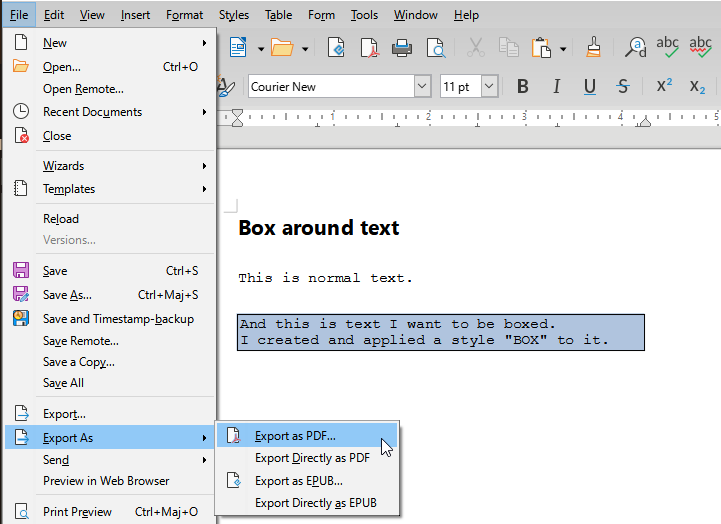Viewport: 721px width, 524px height.
Task: Select the Clone Formatting paintbrush icon
Action: point(593,48)
